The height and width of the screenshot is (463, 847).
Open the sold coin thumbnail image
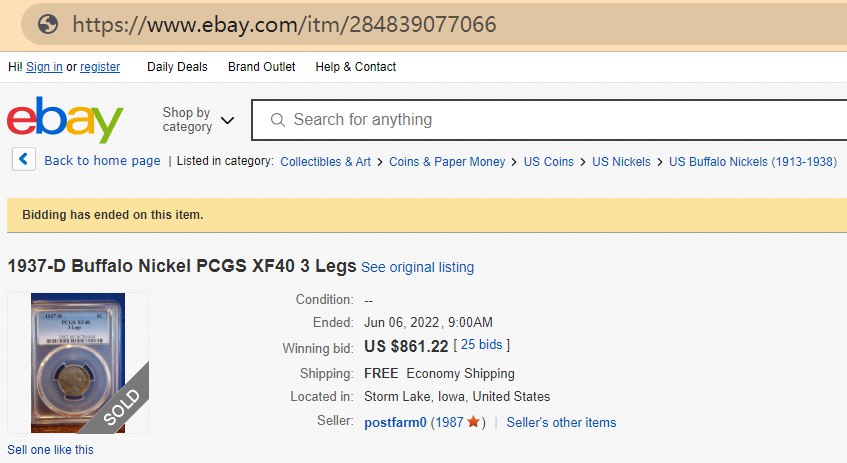[78, 362]
